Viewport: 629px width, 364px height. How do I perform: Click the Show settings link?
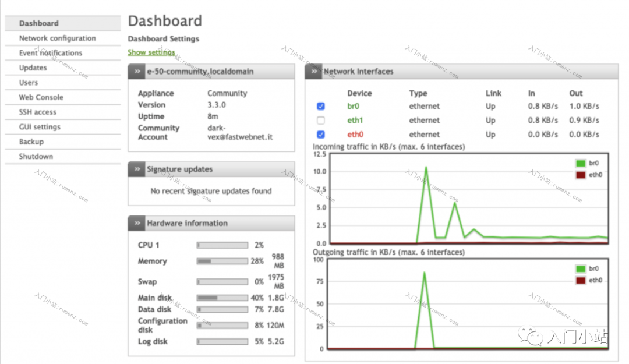click(x=151, y=52)
